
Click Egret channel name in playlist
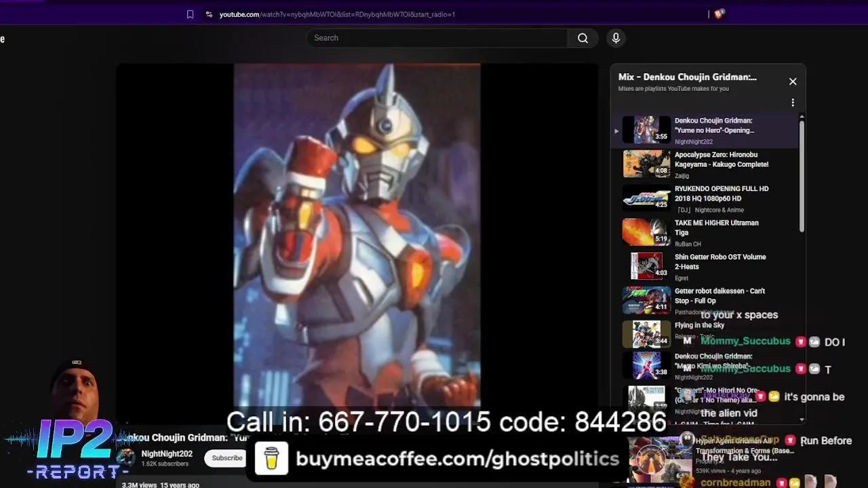(681, 278)
